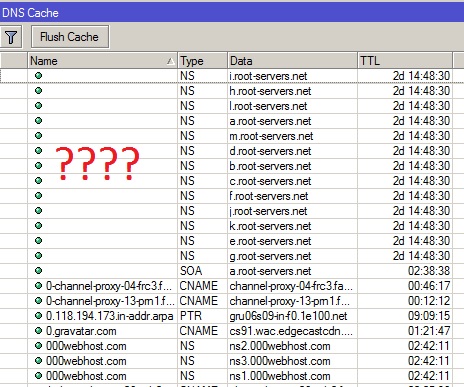Click green status icon for k.root-servers.net row
464x387 pixels.
(38, 226)
